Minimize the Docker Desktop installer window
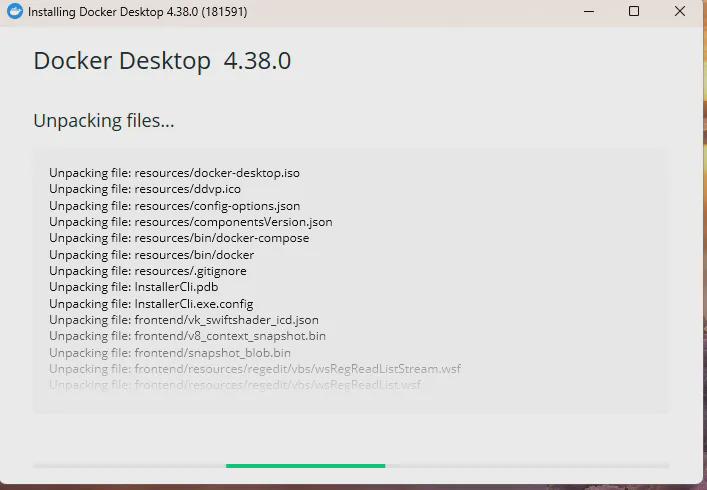The image size is (707, 490). pyautogui.click(x=588, y=11)
